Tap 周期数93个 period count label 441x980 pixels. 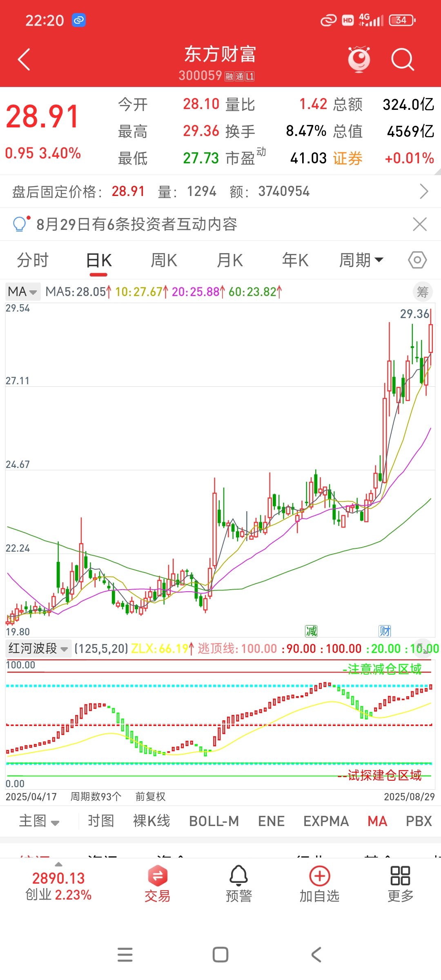click(x=96, y=797)
